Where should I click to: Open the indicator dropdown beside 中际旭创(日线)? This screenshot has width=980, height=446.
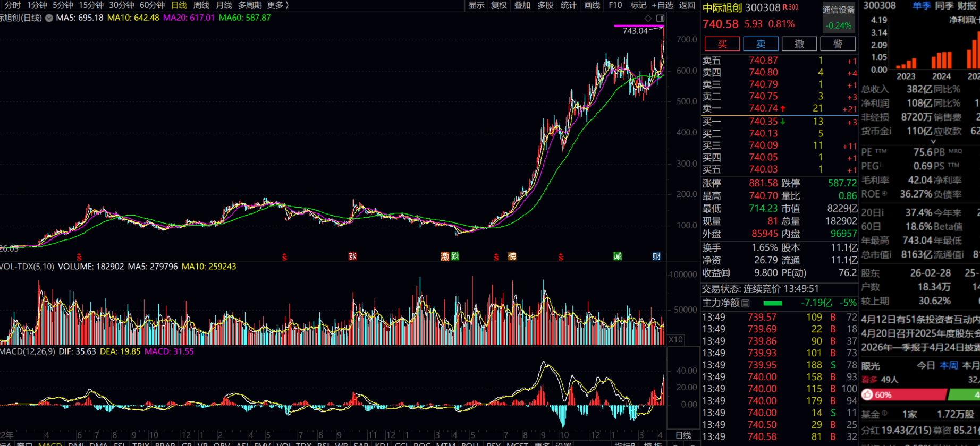[x=49, y=18]
